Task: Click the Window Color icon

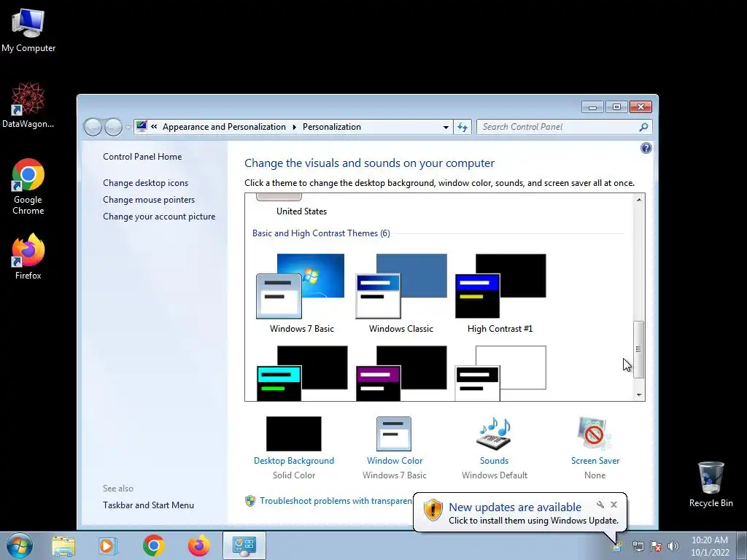Action: pos(393,433)
